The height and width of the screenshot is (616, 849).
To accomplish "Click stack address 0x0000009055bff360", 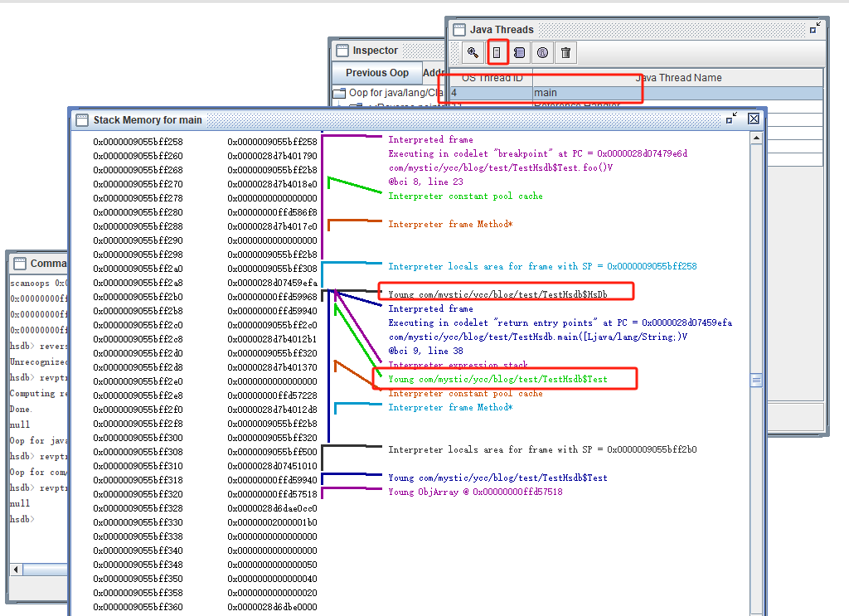I will click(x=138, y=607).
